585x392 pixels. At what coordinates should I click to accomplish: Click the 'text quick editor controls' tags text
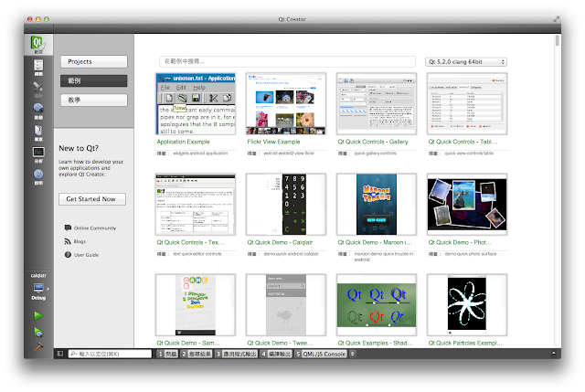197,254
